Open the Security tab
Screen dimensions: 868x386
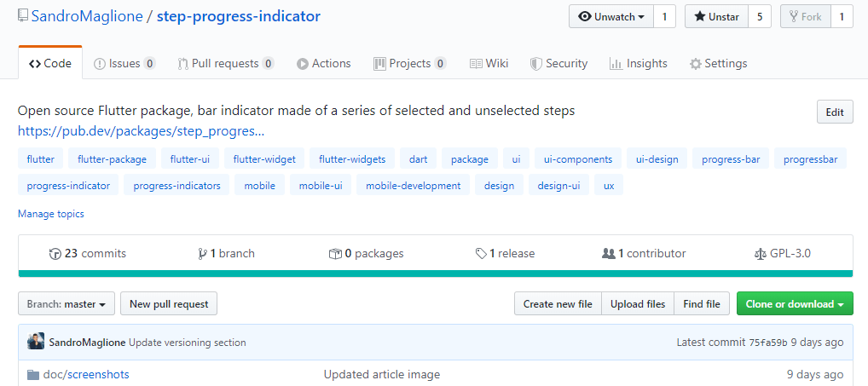click(558, 64)
